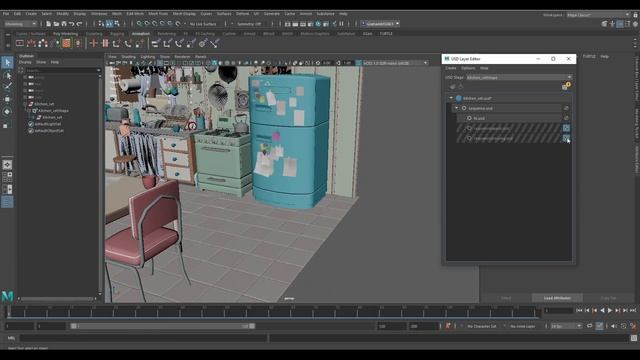The image size is (640, 360).
Task: Click the orange highlighted Animation shelf icon
Action: 66,43
